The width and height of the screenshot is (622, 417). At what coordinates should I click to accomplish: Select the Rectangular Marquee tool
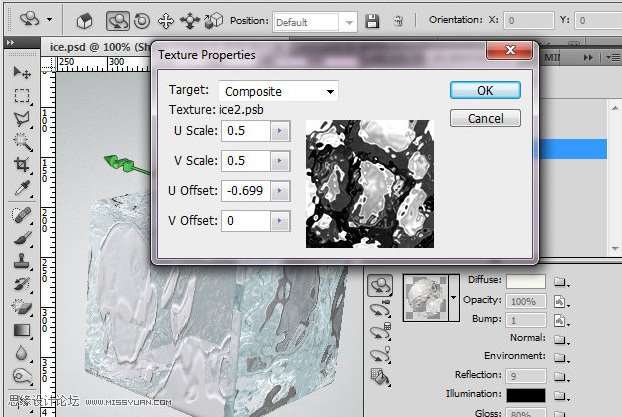(21, 96)
